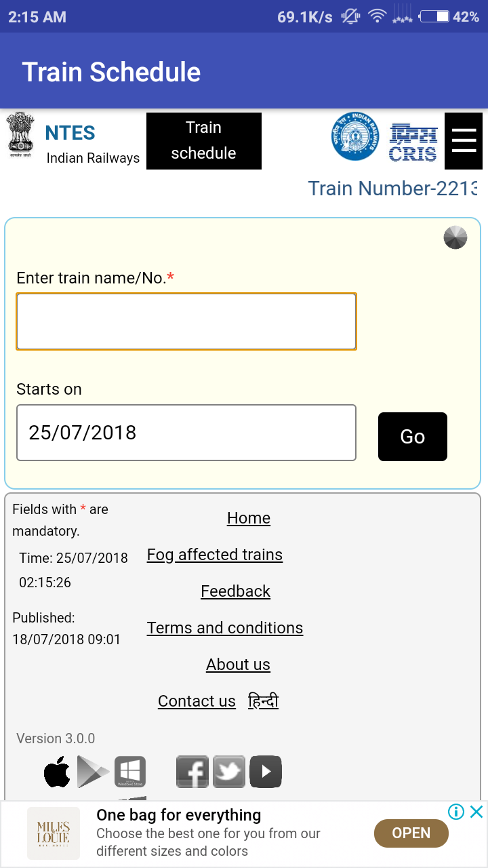Click the grey contrast circle icon
The image size is (488, 868).
pyautogui.click(x=455, y=237)
